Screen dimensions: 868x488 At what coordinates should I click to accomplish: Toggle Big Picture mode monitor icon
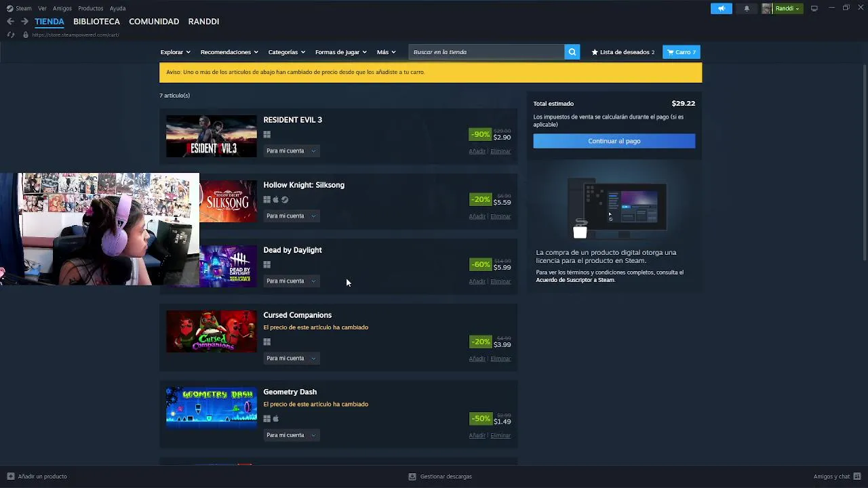[814, 8]
